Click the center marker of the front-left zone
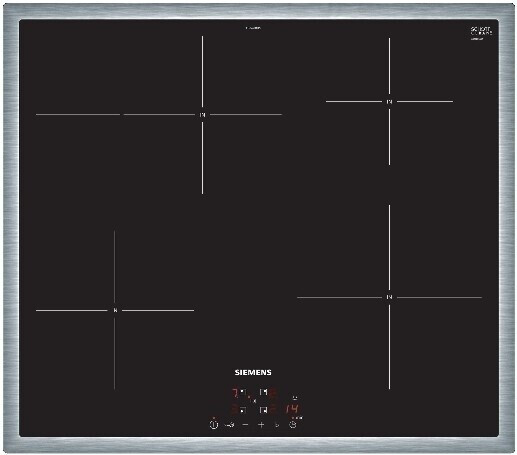 pos(115,310)
